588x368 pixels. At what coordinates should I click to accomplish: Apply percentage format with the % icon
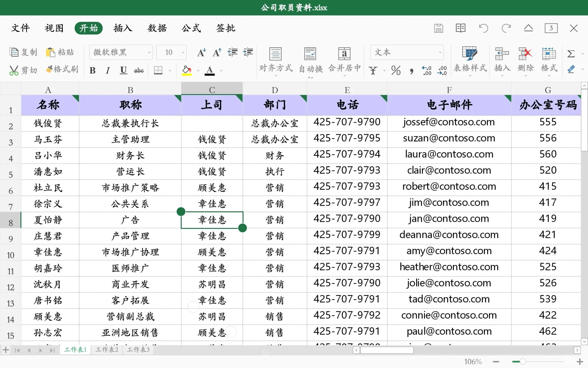[395, 70]
